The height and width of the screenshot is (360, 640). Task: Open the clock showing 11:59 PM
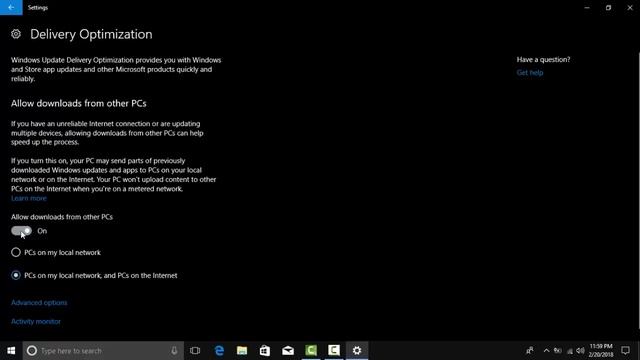601,351
